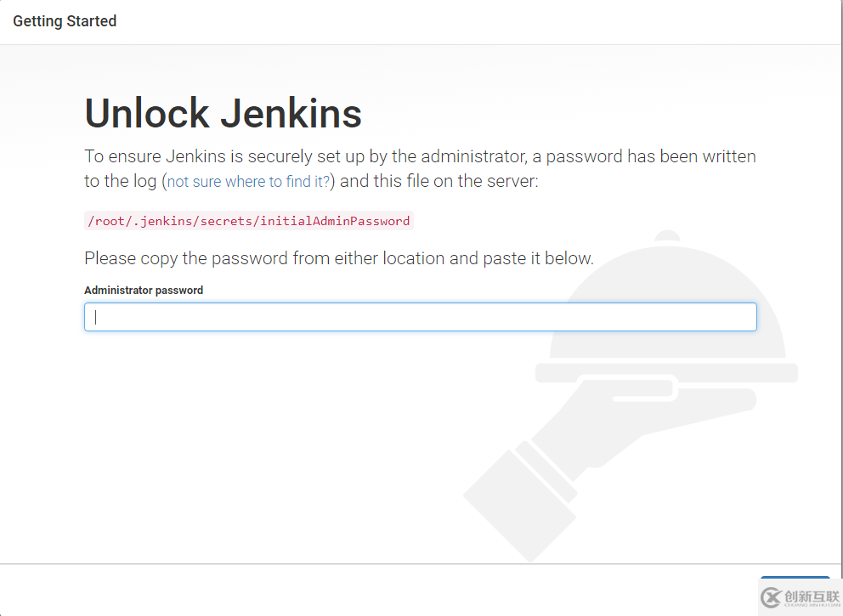This screenshot has width=843, height=616.
Task: Select the Unlock Jenkins page heading
Action: tap(223, 113)
